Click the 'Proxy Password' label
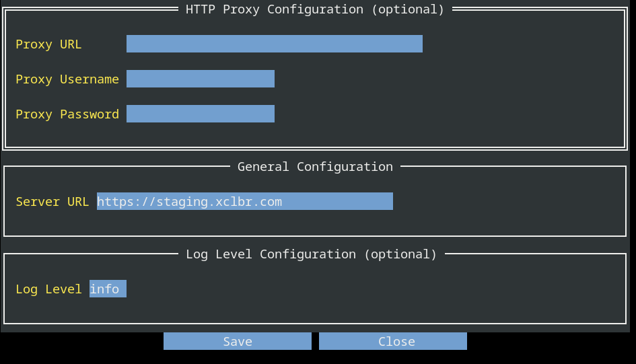 [67, 114]
